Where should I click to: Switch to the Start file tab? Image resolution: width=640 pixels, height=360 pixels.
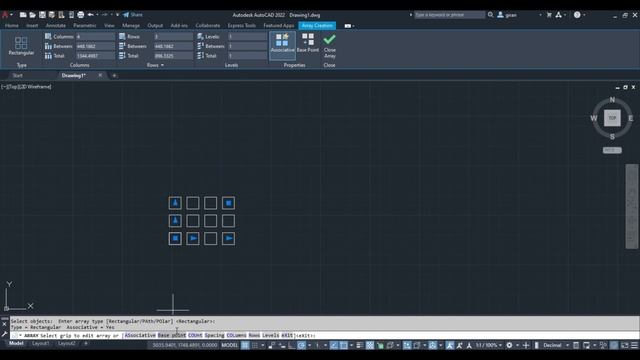coord(18,76)
